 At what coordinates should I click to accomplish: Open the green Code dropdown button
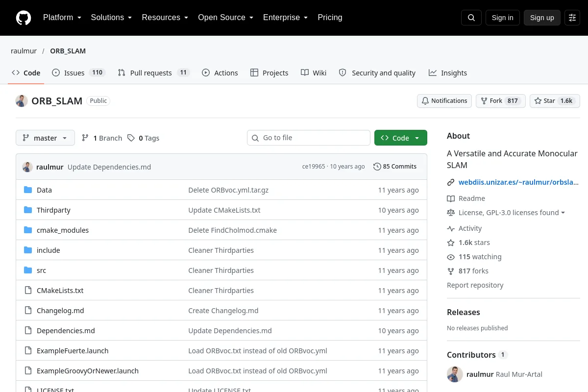(401, 138)
